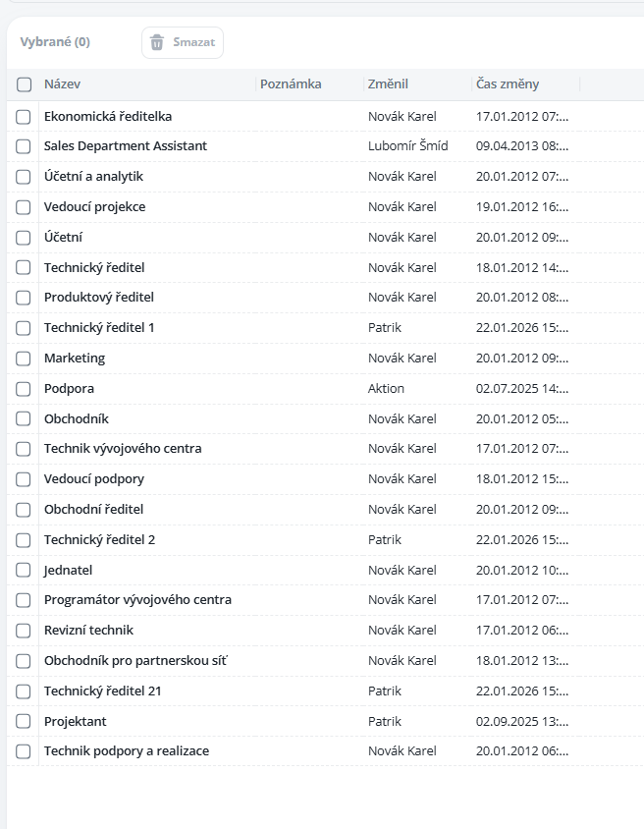The height and width of the screenshot is (829, 644).
Task: Open Obchodník pro partnerskou síť entry
Action: click(135, 661)
